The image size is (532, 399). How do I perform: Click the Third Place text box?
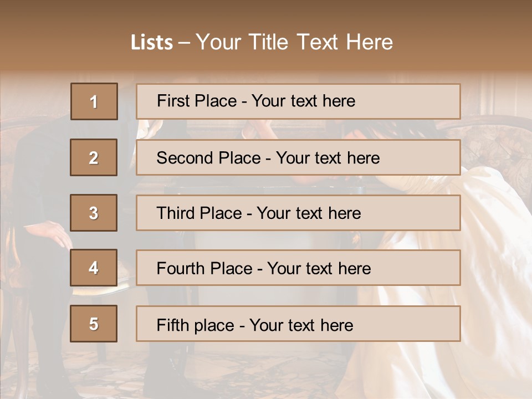click(298, 213)
